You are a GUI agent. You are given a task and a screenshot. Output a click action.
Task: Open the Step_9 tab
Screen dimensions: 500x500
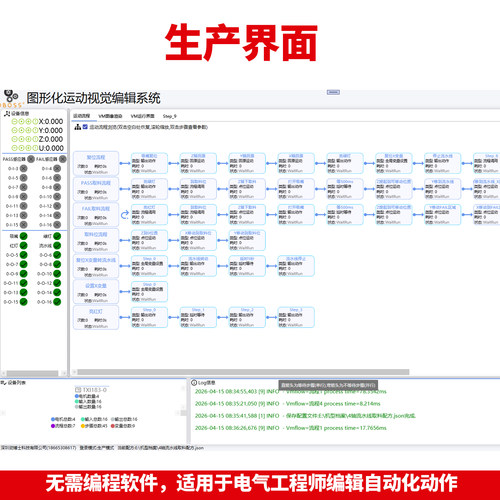click(x=170, y=116)
